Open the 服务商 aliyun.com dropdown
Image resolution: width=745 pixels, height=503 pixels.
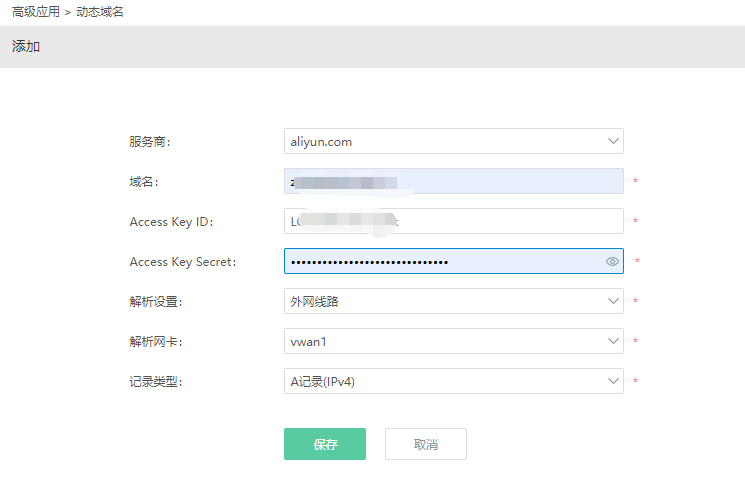[453, 142]
